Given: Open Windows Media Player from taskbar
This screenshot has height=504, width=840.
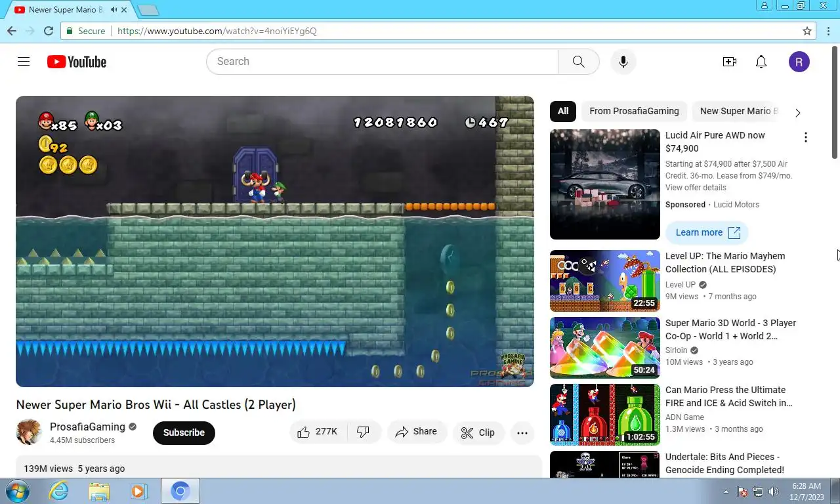Looking at the screenshot, I should point(138,491).
